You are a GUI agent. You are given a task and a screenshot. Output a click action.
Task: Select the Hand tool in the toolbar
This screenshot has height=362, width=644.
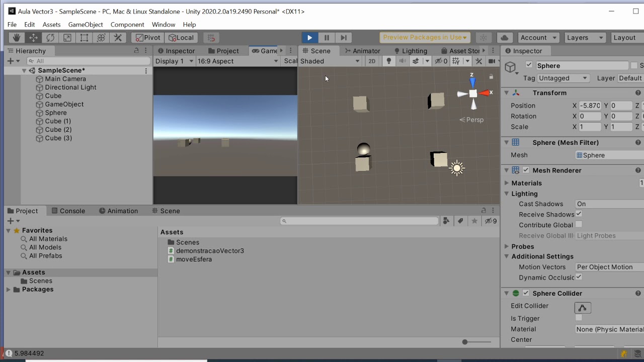(16, 38)
